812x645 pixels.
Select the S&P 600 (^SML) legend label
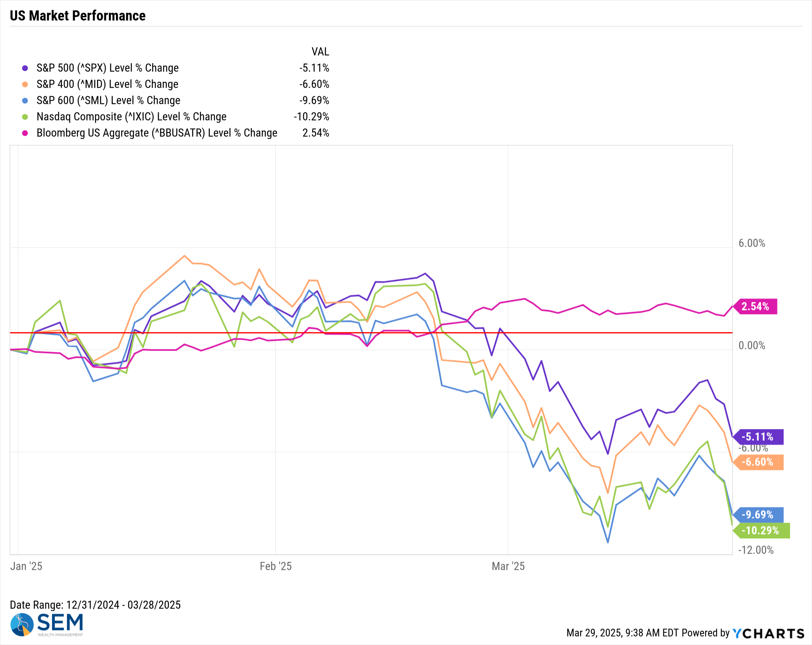coord(108,100)
